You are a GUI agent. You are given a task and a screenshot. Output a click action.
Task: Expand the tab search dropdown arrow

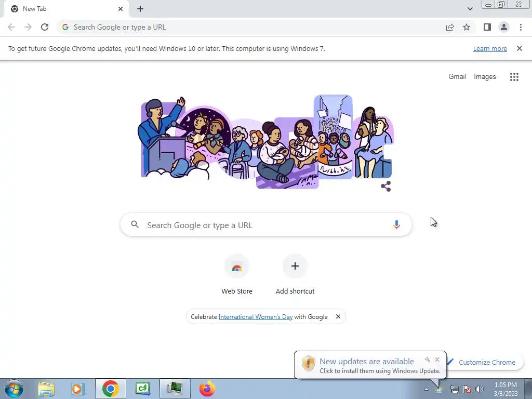click(470, 9)
